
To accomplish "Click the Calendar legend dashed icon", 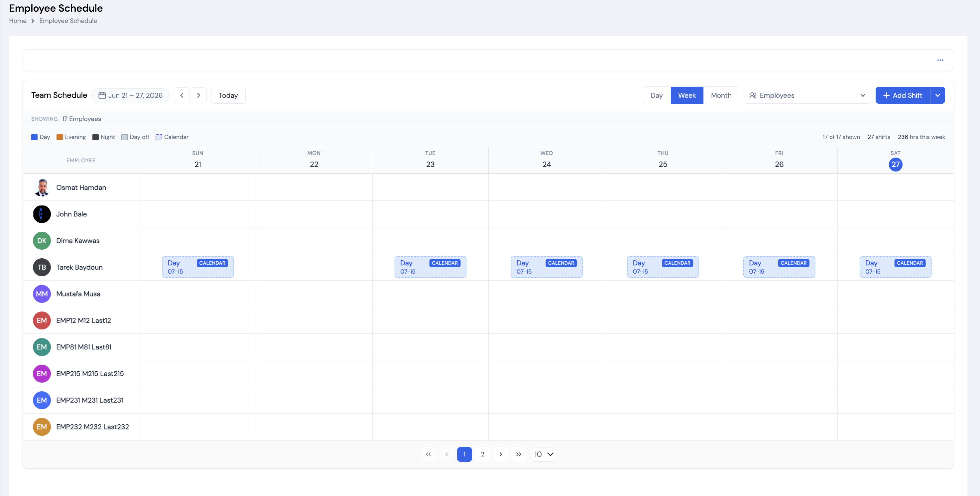I will [x=159, y=137].
